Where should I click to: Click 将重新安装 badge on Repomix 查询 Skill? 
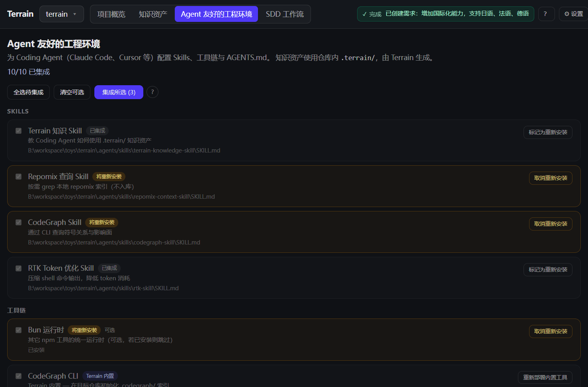point(109,176)
